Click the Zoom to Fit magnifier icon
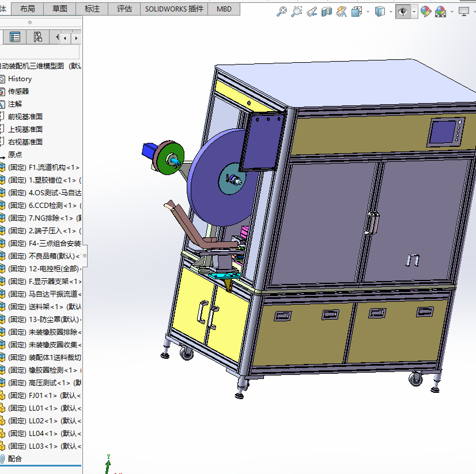The image size is (476, 474). 282,12
